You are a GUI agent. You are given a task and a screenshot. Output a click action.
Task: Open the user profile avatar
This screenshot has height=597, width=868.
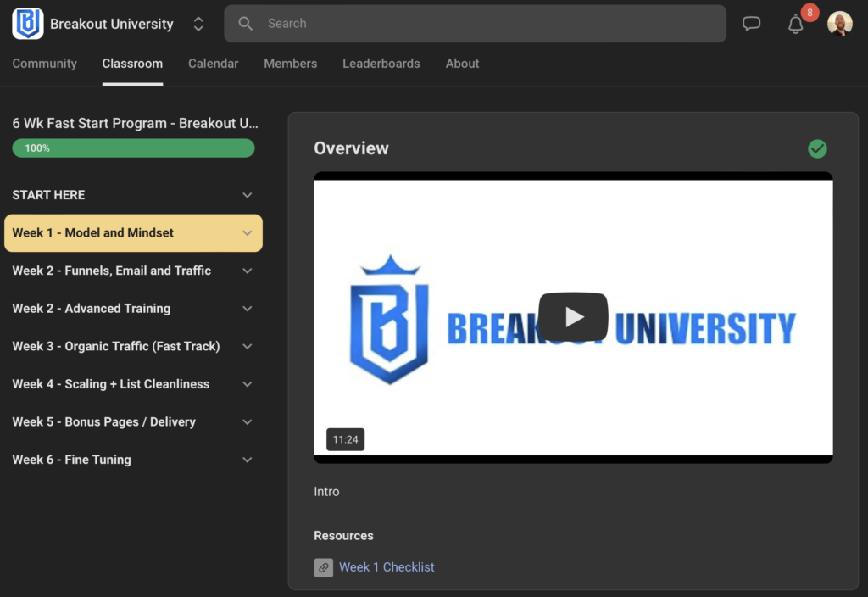click(839, 24)
